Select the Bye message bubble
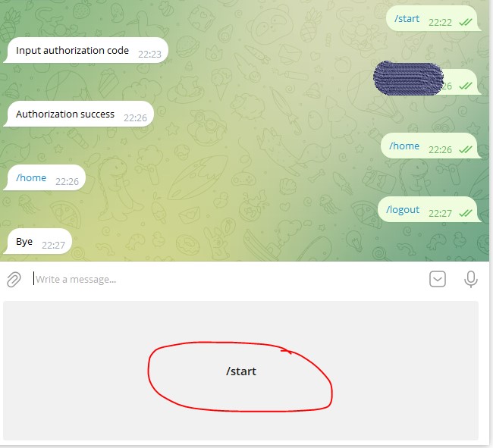Image resolution: width=493 pixels, height=448 pixels. (x=38, y=241)
